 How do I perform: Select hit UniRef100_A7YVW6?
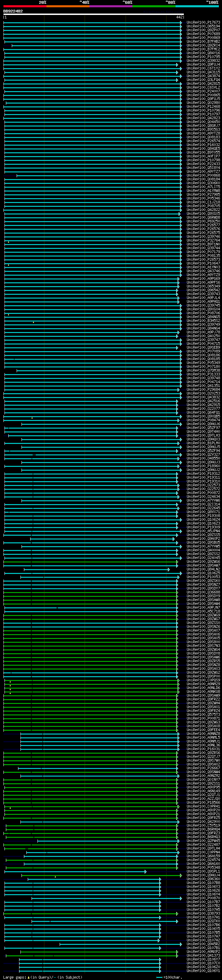point(203,500)
